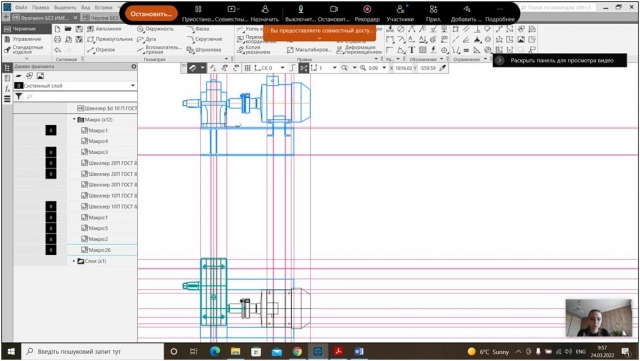Open the zoom scale 0.09 dropdown arrow
This screenshot has width=640, height=361.
click(384, 68)
